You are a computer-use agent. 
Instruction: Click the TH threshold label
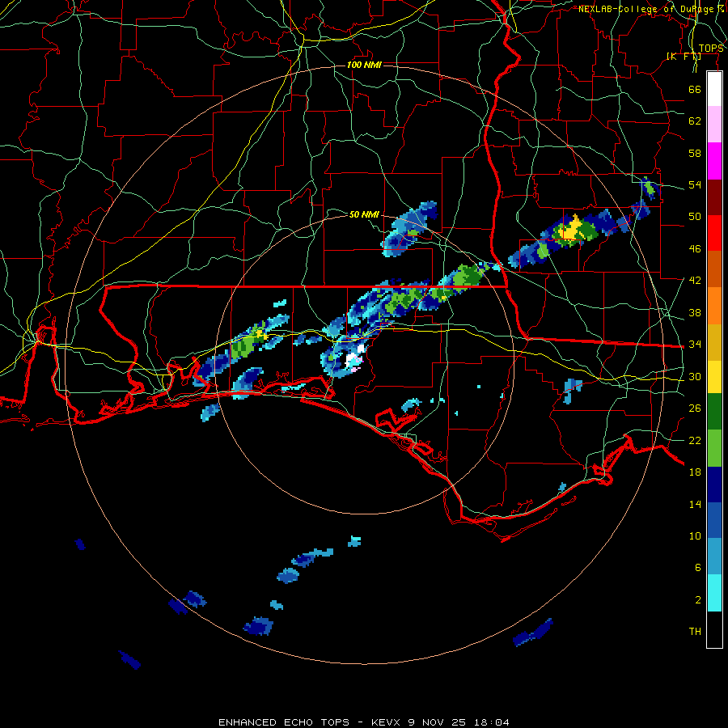tap(695, 632)
